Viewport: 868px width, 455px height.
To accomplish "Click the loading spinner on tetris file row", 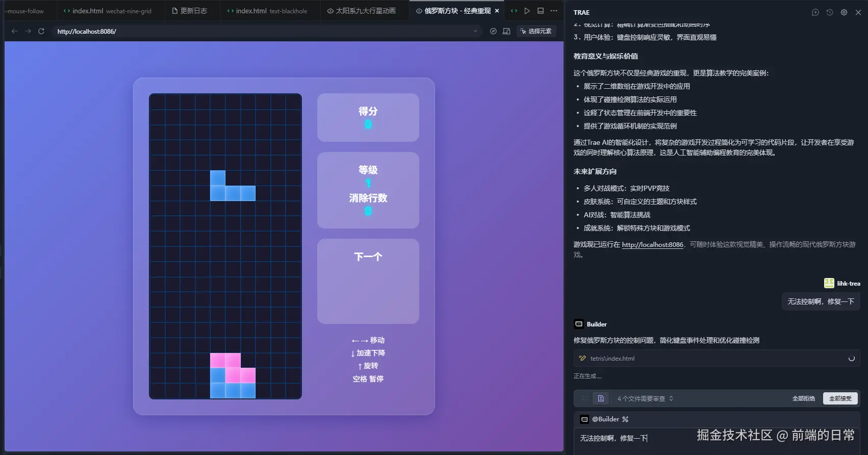I will pos(851,359).
